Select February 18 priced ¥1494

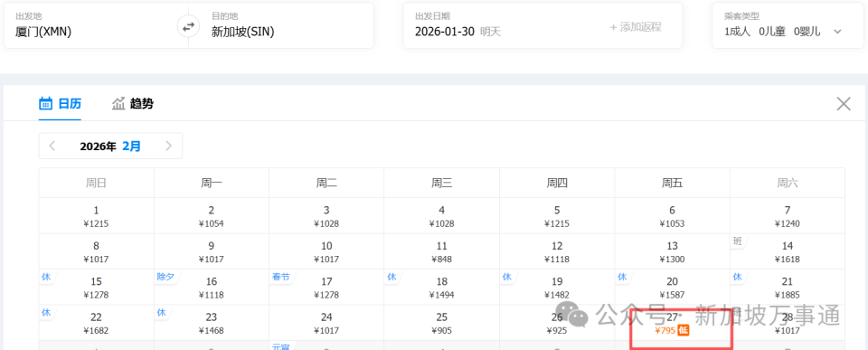pyautogui.click(x=442, y=287)
